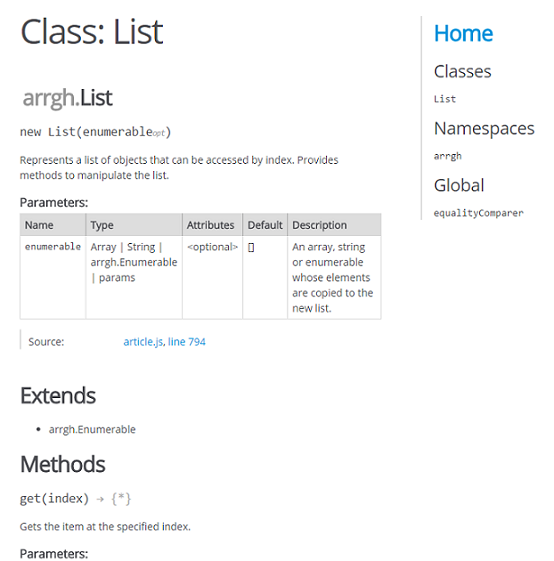Click the new List(enumerable) constructor signature

pyautogui.click(x=96, y=132)
